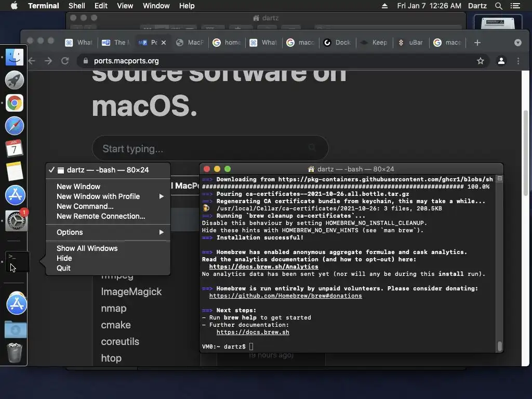Open the Shell menu
The image size is (532, 399).
[77, 6]
